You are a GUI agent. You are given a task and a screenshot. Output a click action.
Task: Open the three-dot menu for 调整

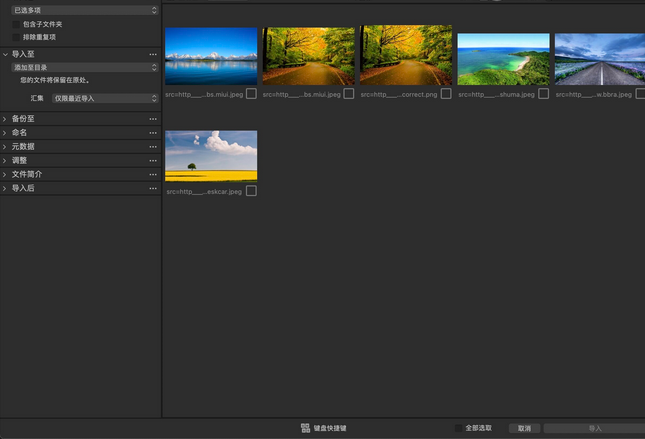pos(153,160)
